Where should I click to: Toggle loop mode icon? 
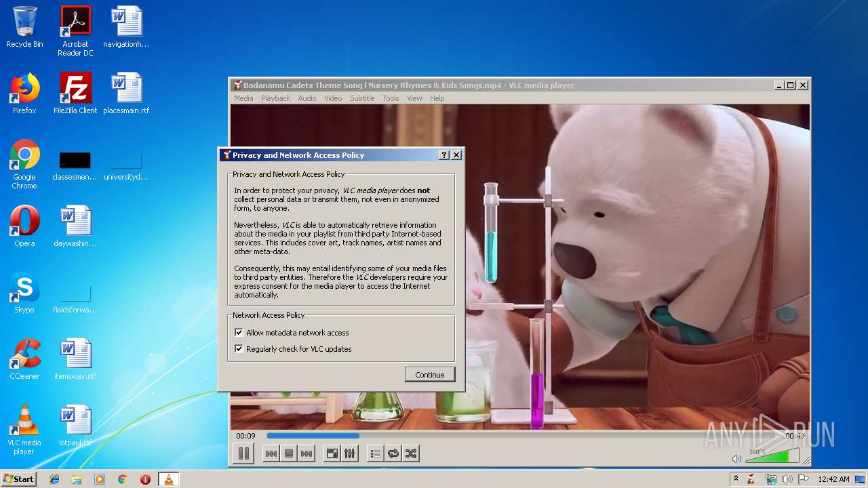pos(393,453)
